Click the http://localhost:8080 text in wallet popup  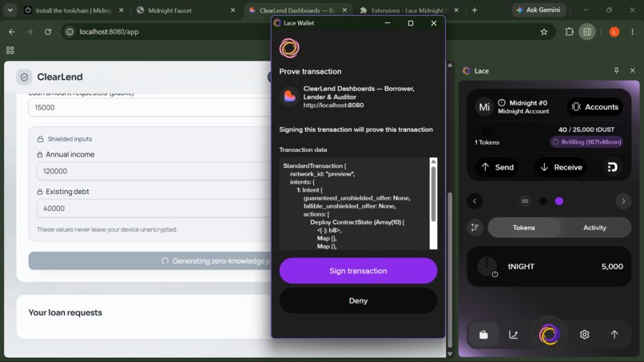(x=333, y=105)
